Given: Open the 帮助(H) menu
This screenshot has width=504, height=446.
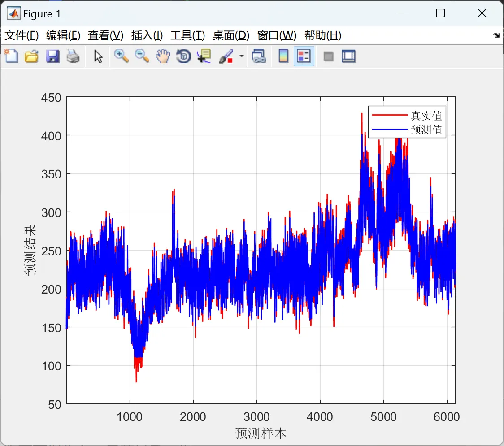Looking at the screenshot, I should coord(323,35).
